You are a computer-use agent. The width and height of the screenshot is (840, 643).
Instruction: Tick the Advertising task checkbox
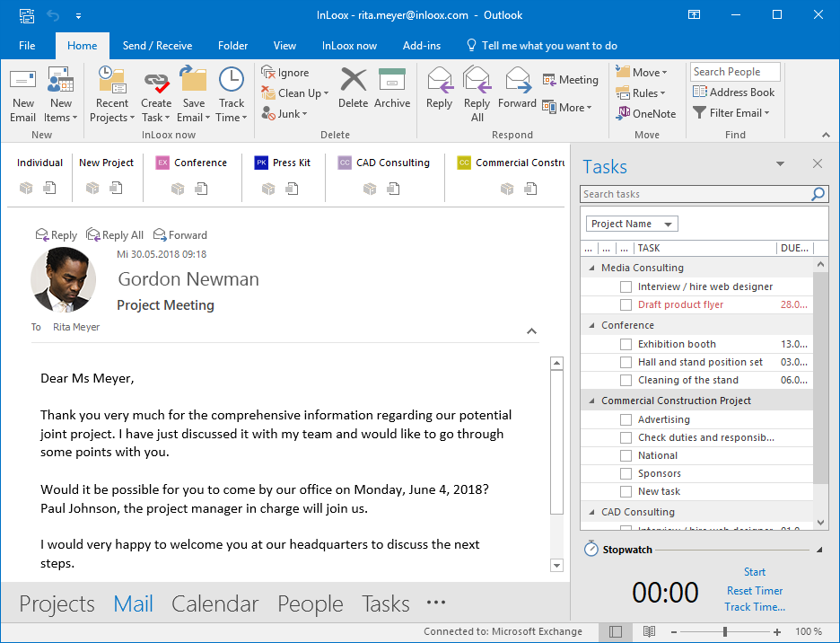(x=626, y=419)
